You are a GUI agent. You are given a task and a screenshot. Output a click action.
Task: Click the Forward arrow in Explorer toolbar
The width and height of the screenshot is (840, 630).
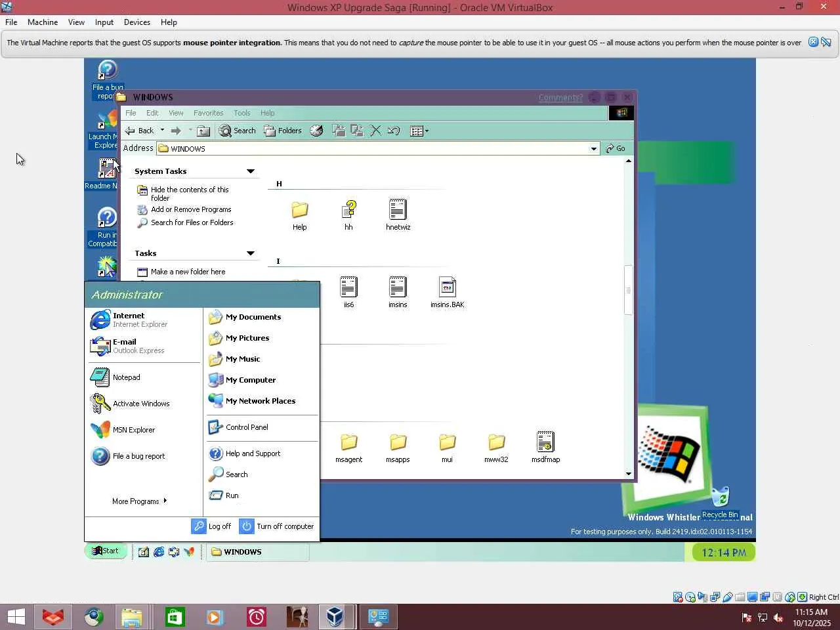(x=176, y=131)
